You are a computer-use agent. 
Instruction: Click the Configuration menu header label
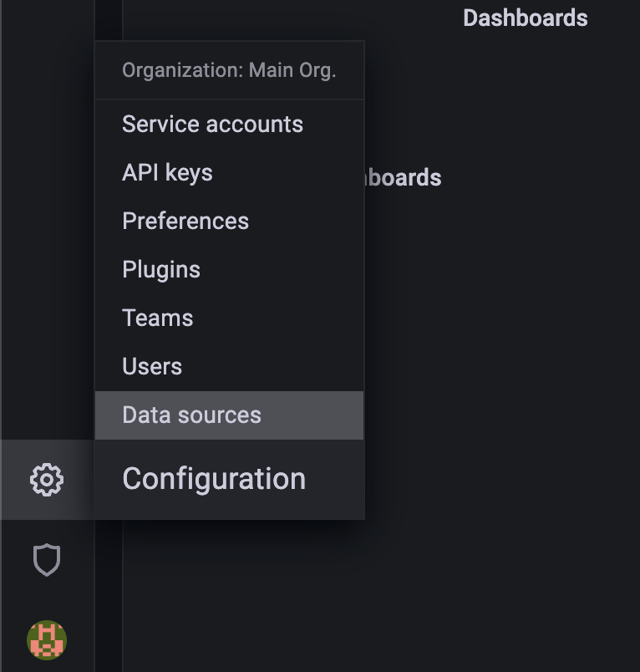214,479
